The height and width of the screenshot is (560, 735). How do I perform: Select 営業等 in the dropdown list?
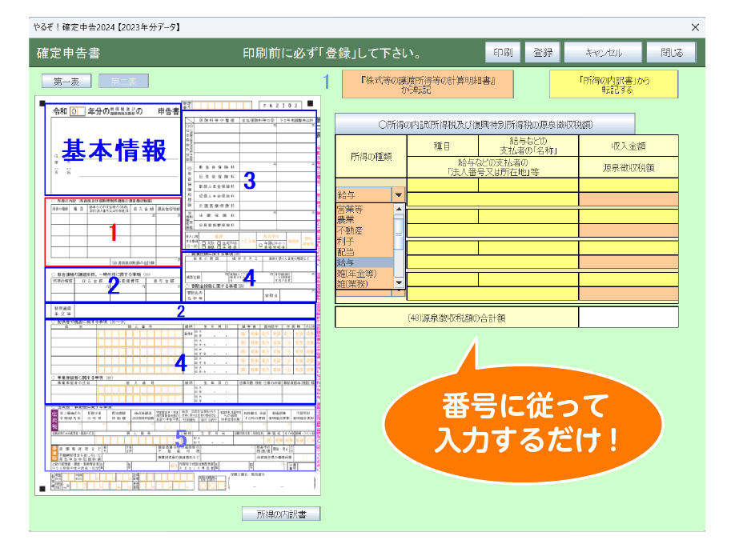(x=364, y=209)
